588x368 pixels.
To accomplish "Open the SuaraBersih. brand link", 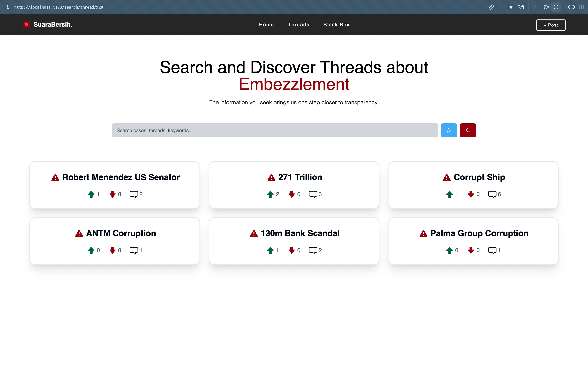I will [x=53, y=25].
